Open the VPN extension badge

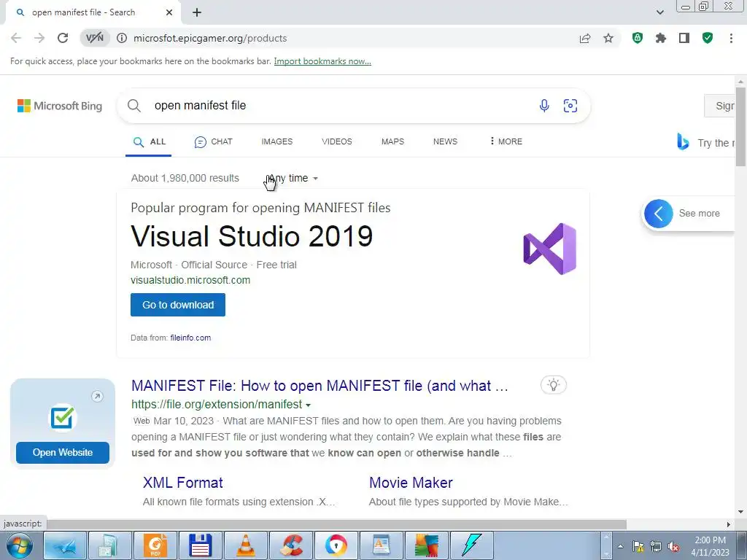point(94,38)
